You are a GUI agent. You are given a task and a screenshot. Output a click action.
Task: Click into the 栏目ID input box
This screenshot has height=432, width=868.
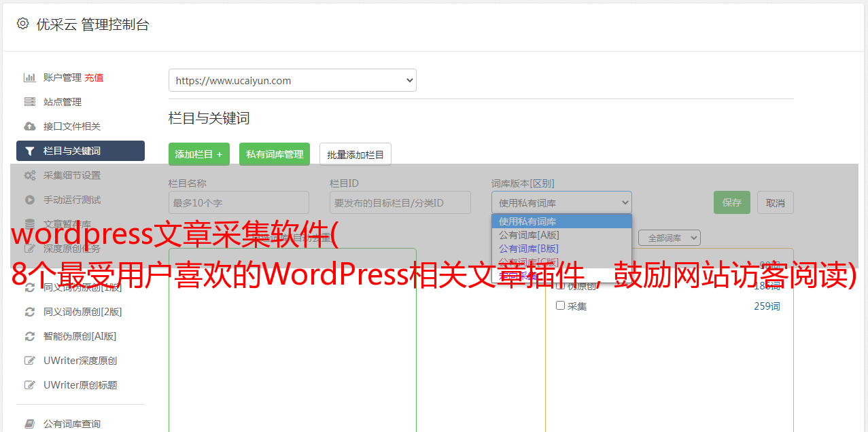[x=400, y=202]
